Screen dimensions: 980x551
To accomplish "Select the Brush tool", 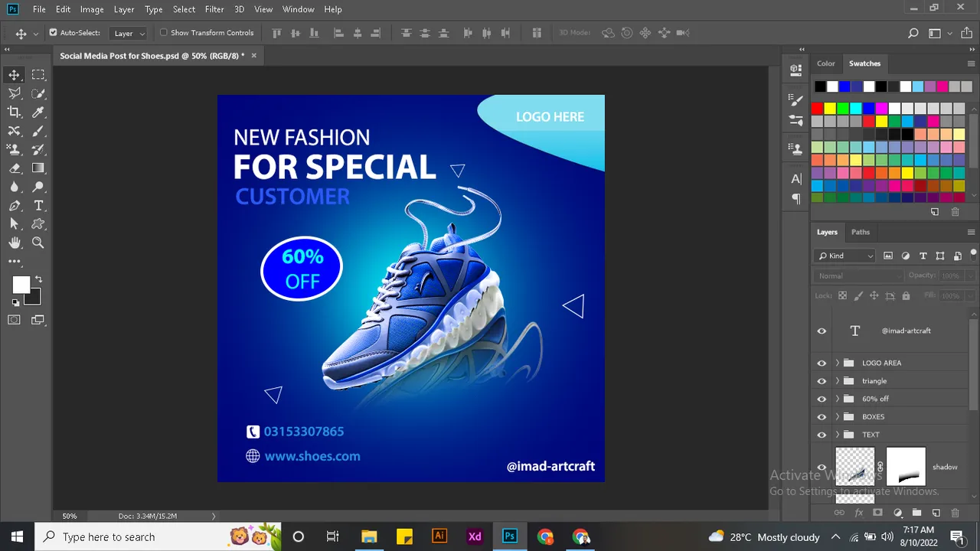I will [x=38, y=131].
